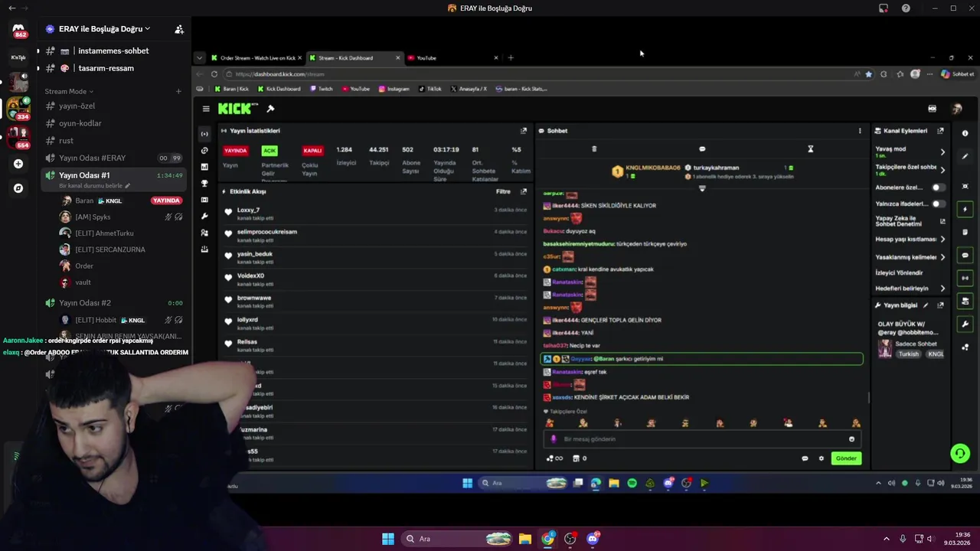Pop out the Kanal Eylemleri panel
This screenshot has height=551, width=980.
[940, 131]
